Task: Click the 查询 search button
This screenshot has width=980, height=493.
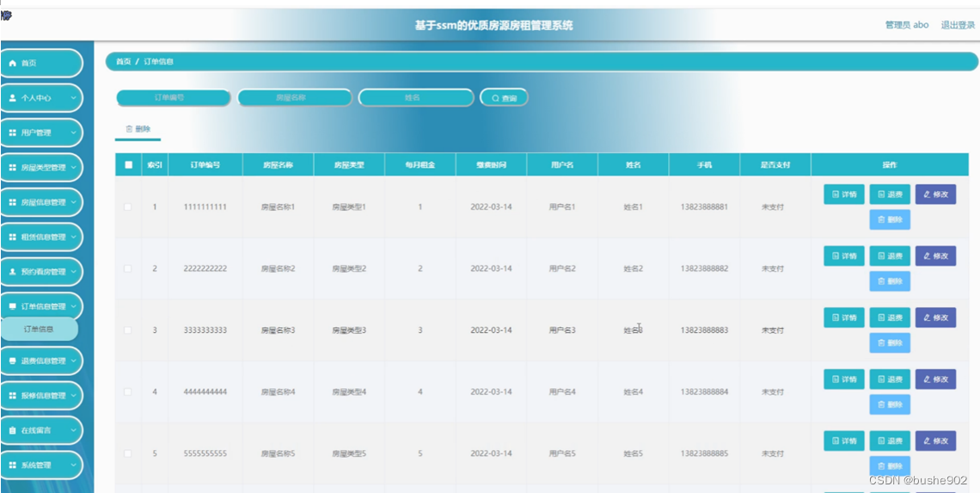Action: (x=504, y=97)
